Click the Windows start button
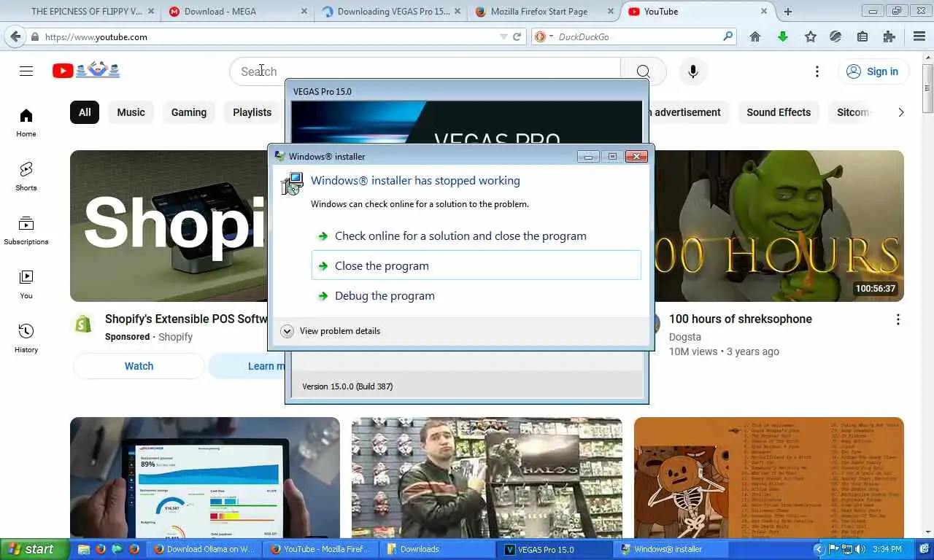 pos(34,549)
